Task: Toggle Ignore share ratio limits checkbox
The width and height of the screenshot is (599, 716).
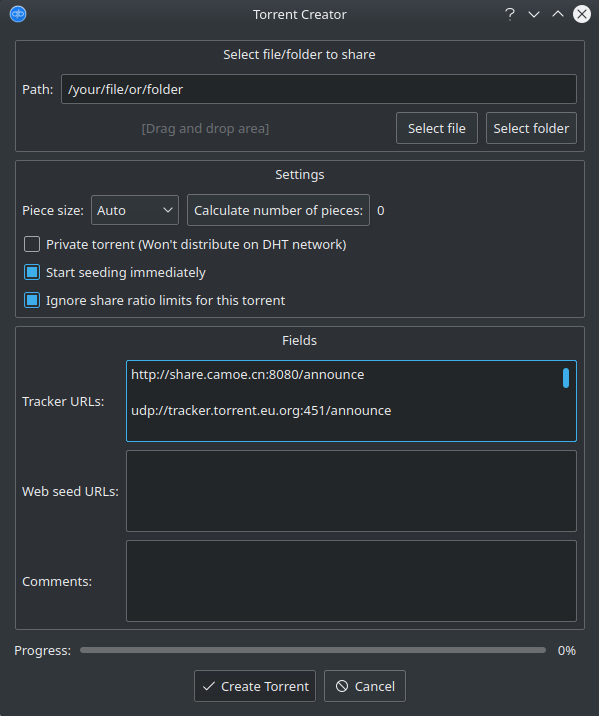Action: coord(32,300)
